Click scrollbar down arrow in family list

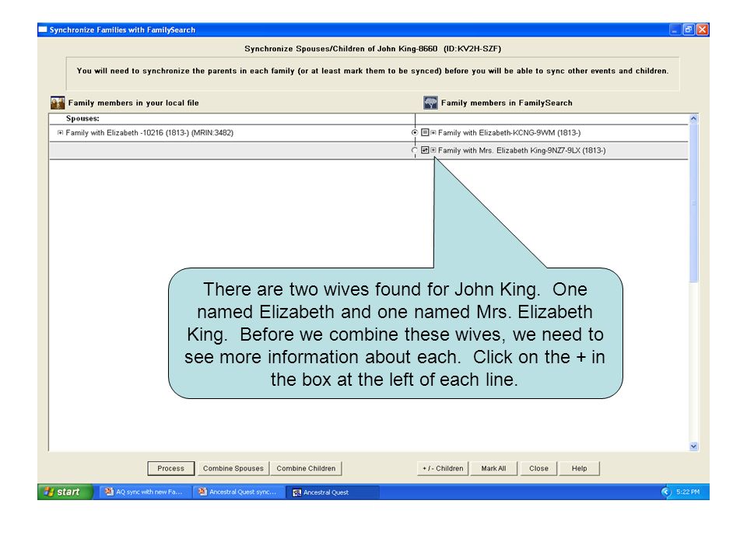[693, 446]
